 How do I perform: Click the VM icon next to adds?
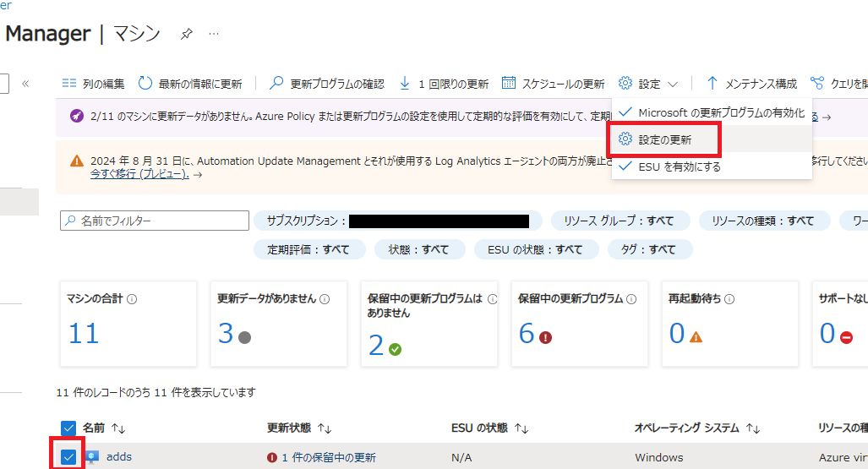[92, 457]
